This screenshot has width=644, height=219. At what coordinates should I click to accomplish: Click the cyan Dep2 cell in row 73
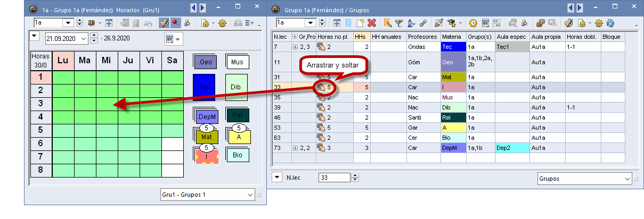[512, 148]
